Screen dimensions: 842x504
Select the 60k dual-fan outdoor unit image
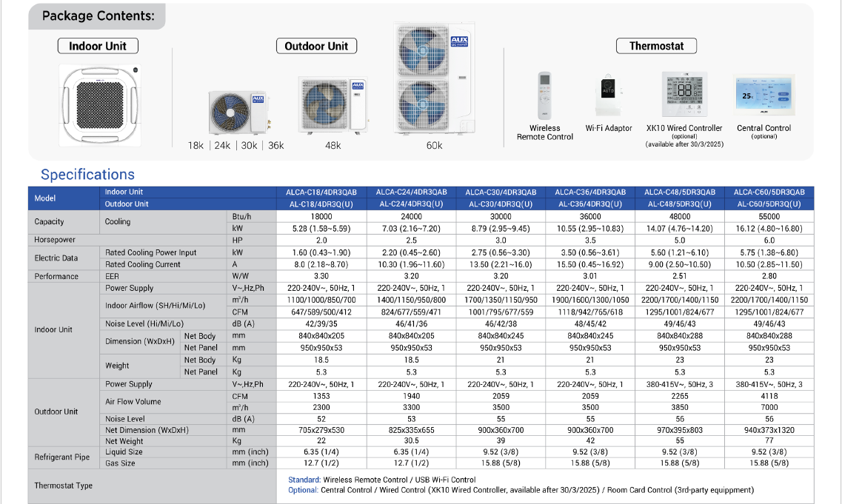433,78
